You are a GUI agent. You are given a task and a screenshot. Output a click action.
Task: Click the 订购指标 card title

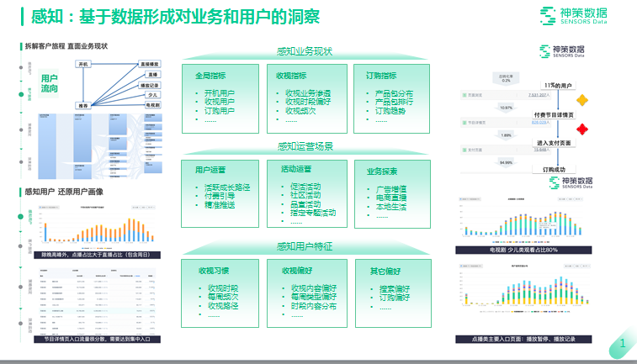coord(381,76)
